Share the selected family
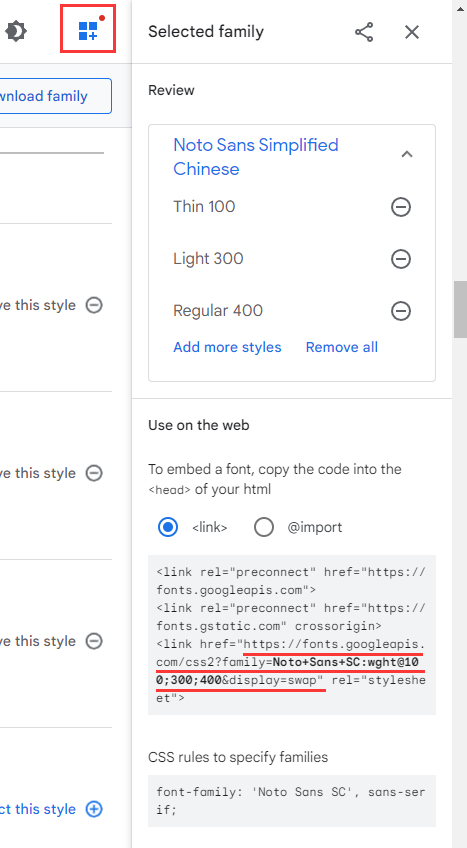The image size is (467, 848). pyautogui.click(x=364, y=32)
